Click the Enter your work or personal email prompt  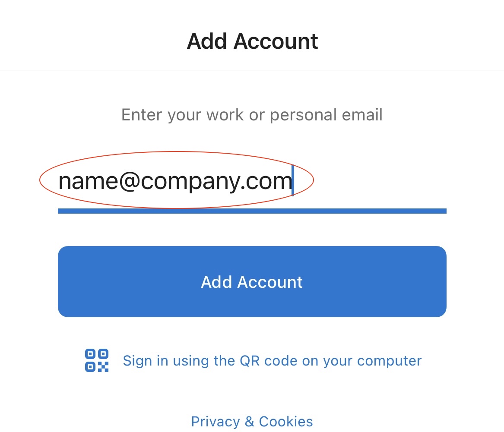click(x=252, y=115)
